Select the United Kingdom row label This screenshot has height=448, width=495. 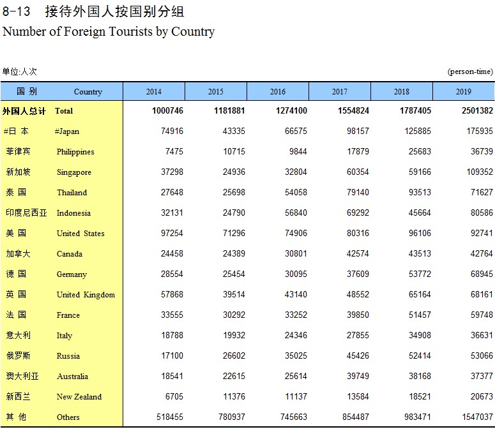(x=86, y=295)
